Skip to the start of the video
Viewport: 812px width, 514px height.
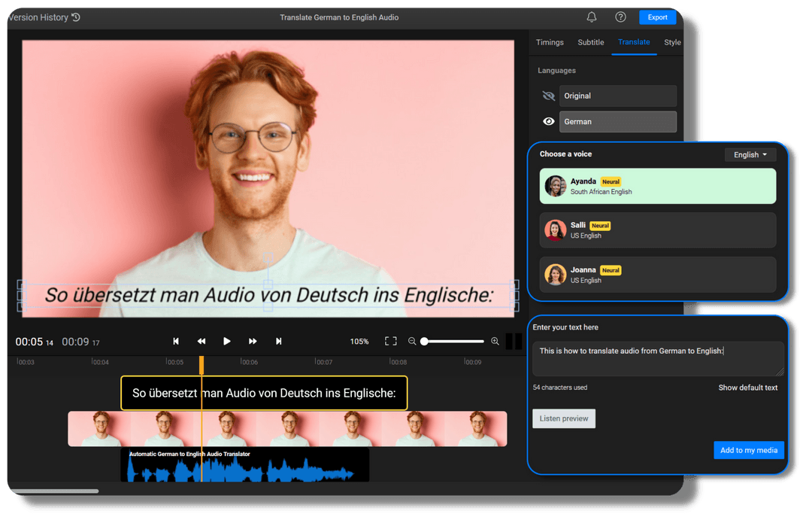(x=176, y=342)
